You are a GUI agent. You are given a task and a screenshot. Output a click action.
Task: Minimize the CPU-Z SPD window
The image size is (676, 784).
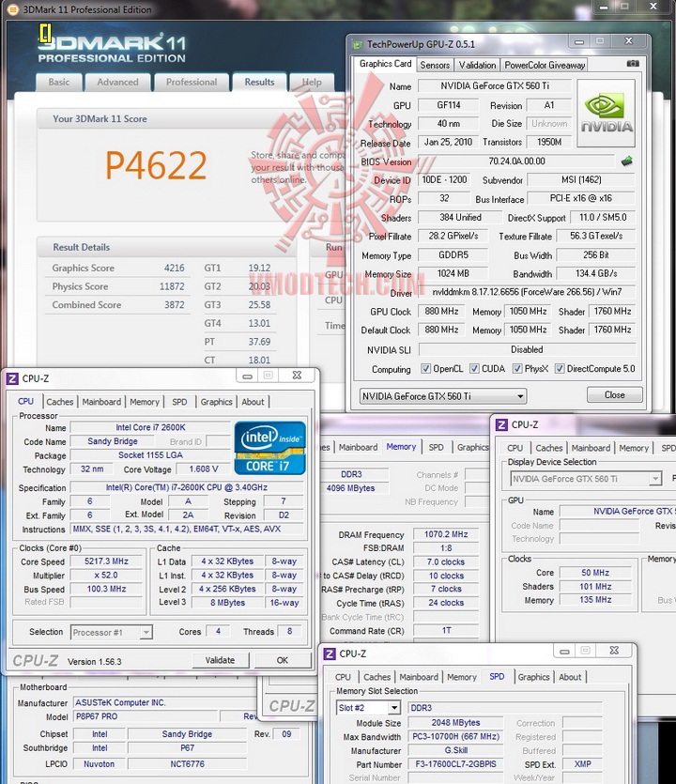click(564, 651)
